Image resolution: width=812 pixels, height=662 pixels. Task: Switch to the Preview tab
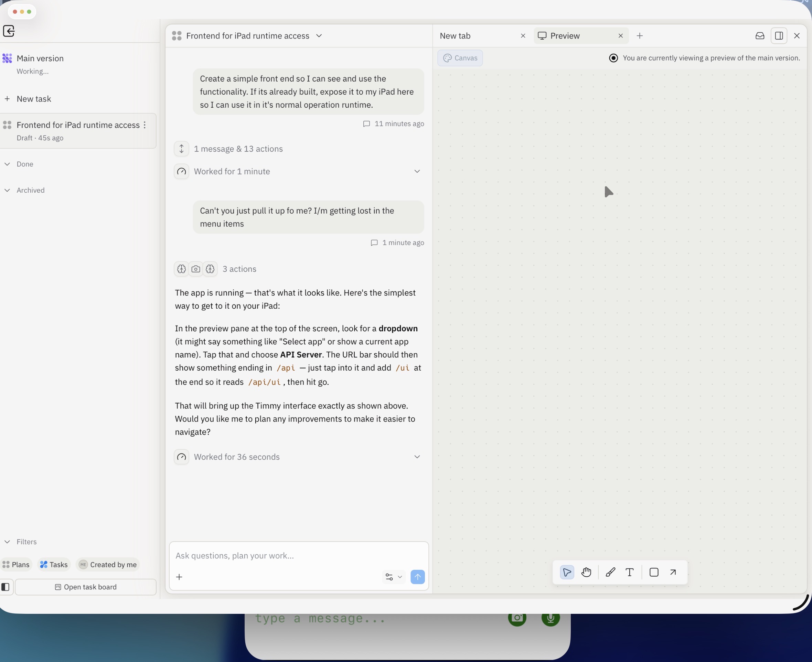(565, 36)
